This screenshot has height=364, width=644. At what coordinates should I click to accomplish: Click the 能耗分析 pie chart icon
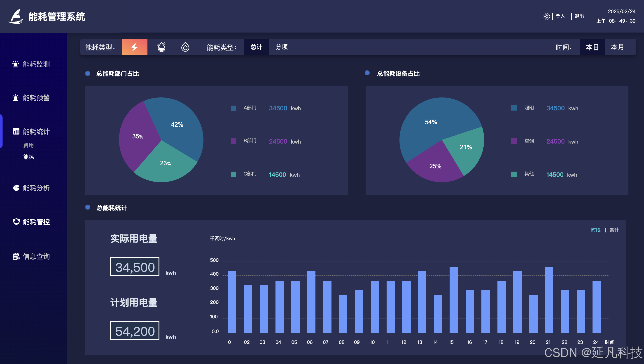point(16,188)
